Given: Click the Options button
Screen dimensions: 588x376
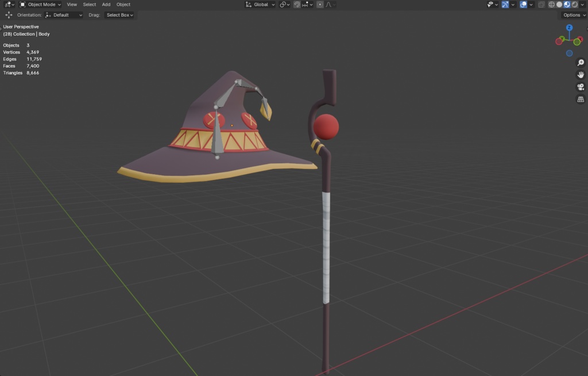Looking at the screenshot, I should click(572, 15).
